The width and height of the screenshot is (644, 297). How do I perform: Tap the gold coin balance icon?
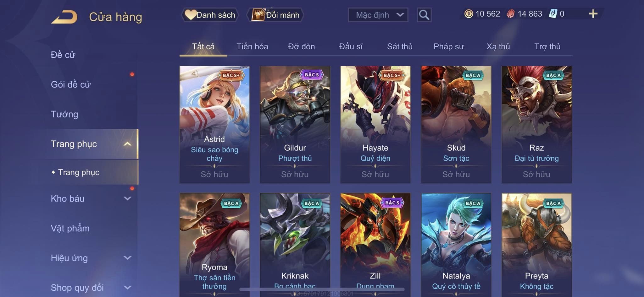coord(469,14)
